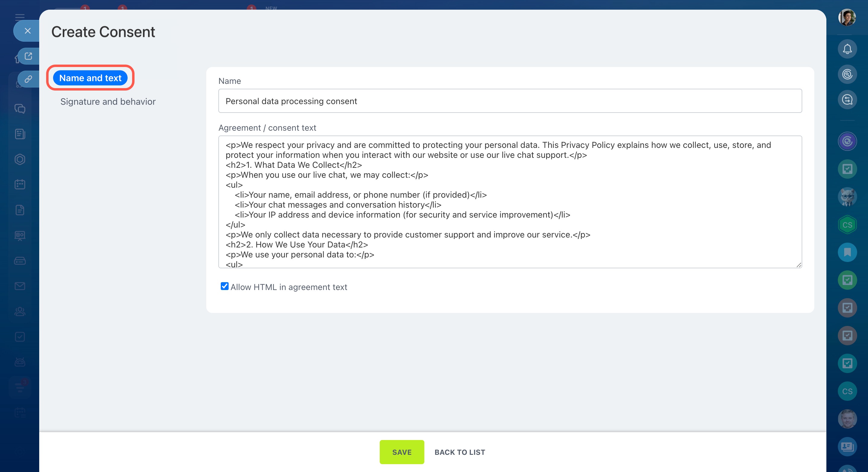Click Back to List
The image size is (868, 472).
(460, 452)
